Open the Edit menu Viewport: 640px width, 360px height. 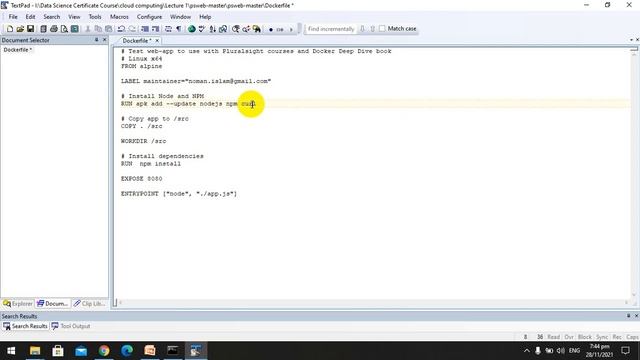click(31, 17)
